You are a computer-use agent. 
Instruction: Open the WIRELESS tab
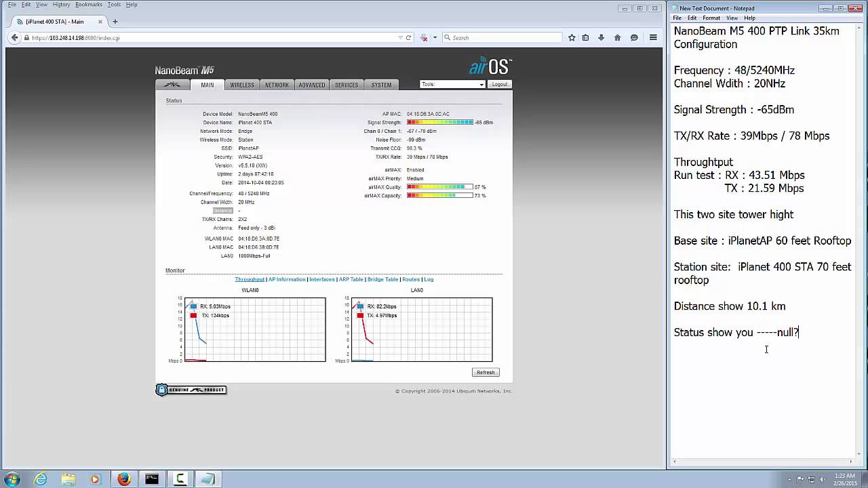[x=242, y=85]
